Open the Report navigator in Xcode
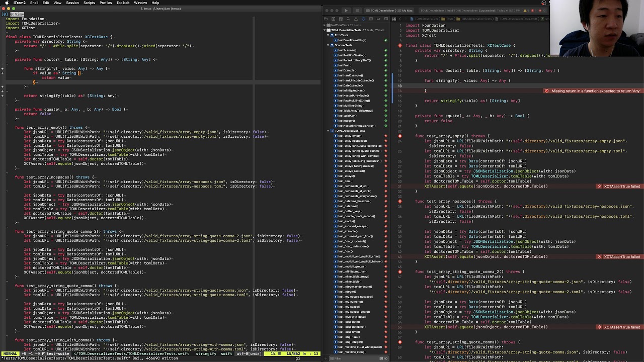The width and height of the screenshot is (644, 362). (x=386, y=19)
